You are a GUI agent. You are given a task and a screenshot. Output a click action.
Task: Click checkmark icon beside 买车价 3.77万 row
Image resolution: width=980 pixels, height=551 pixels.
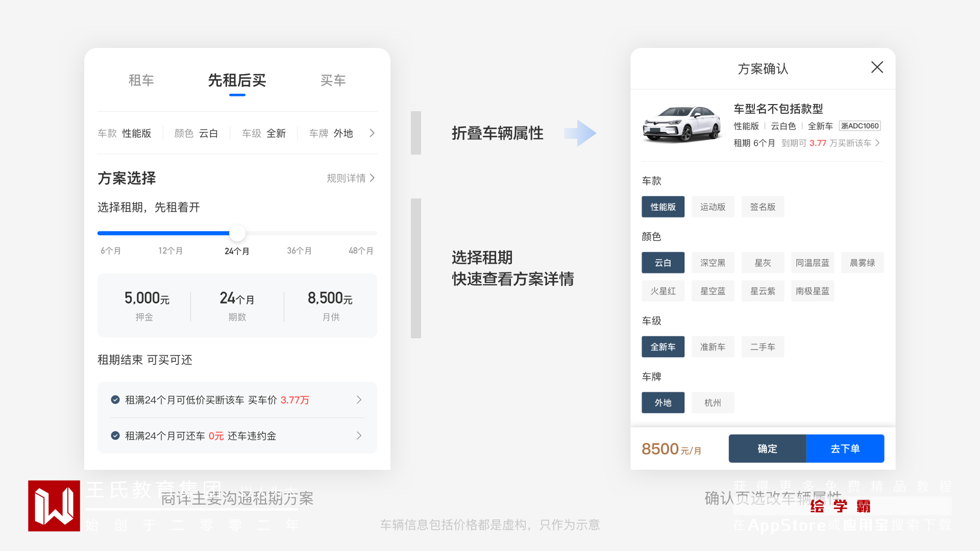[115, 400]
